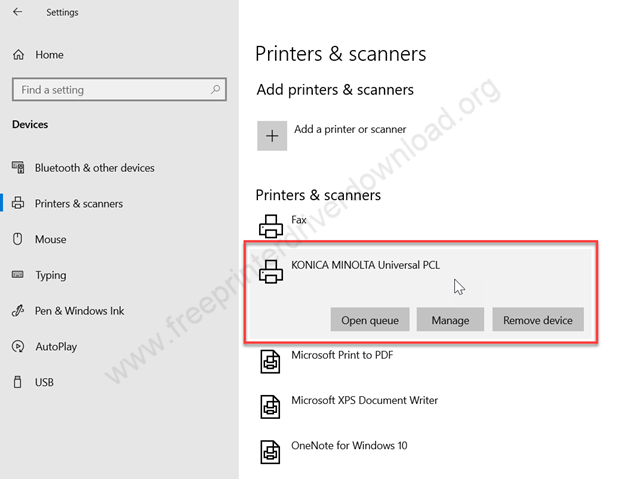Image resolution: width=640 pixels, height=480 pixels.
Task: Select Printers & scanners in sidebar
Action: [x=79, y=204]
